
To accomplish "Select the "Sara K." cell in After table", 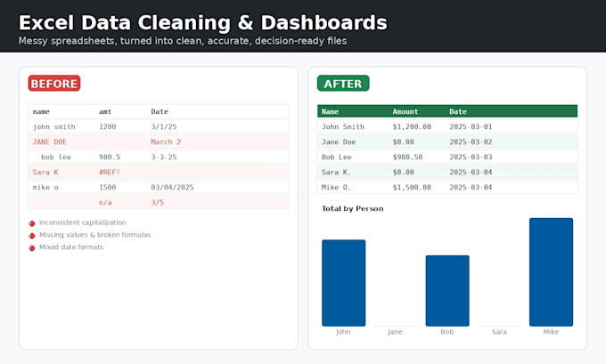I will pyautogui.click(x=337, y=172).
